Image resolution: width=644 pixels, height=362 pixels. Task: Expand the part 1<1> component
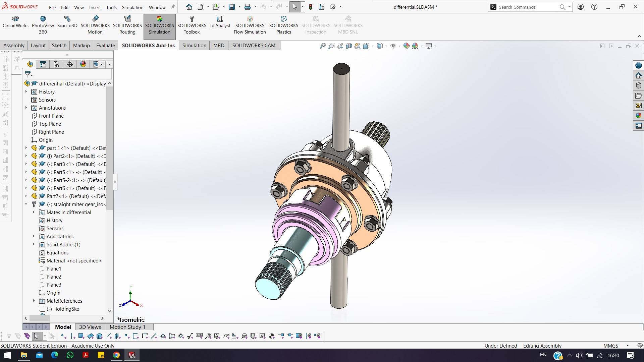[x=26, y=148]
